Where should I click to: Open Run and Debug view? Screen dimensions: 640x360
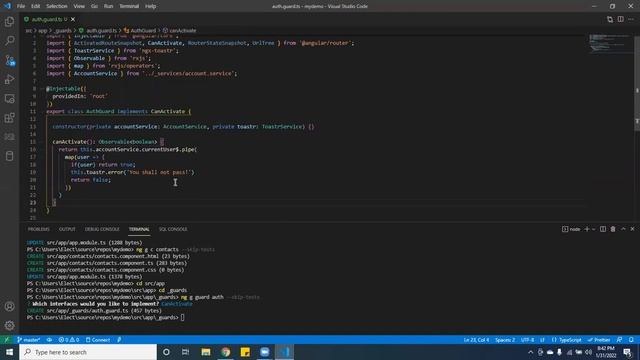[9, 79]
